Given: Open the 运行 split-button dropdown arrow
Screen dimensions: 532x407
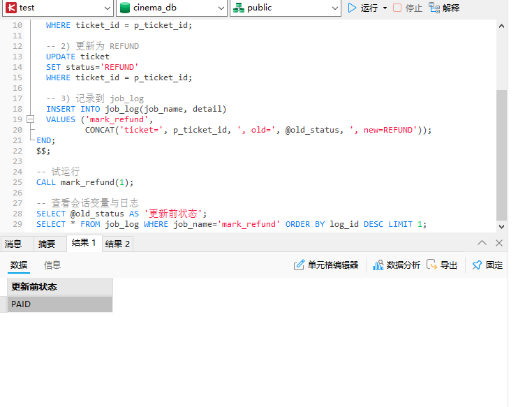Looking at the screenshot, I should pyautogui.click(x=385, y=8).
